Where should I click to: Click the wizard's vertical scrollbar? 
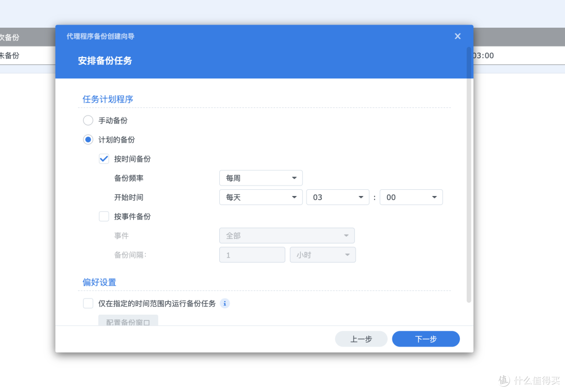pyautogui.click(x=469, y=175)
